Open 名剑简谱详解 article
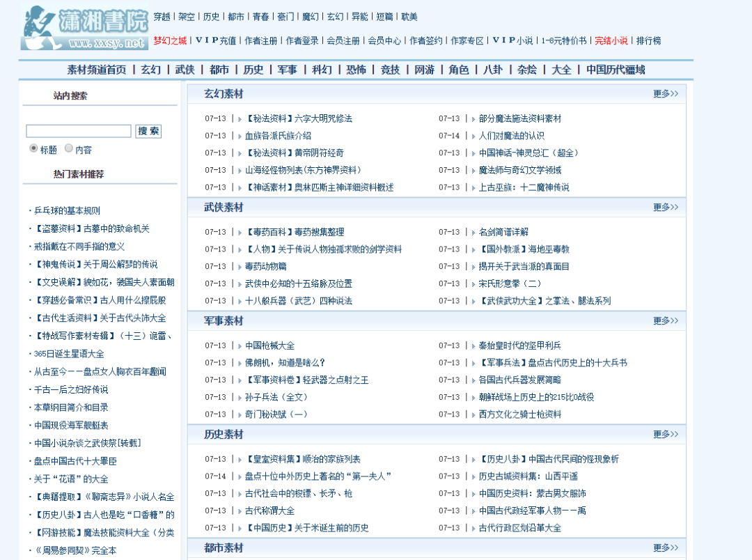This screenshot has height=560, width=752. [503, 232]
